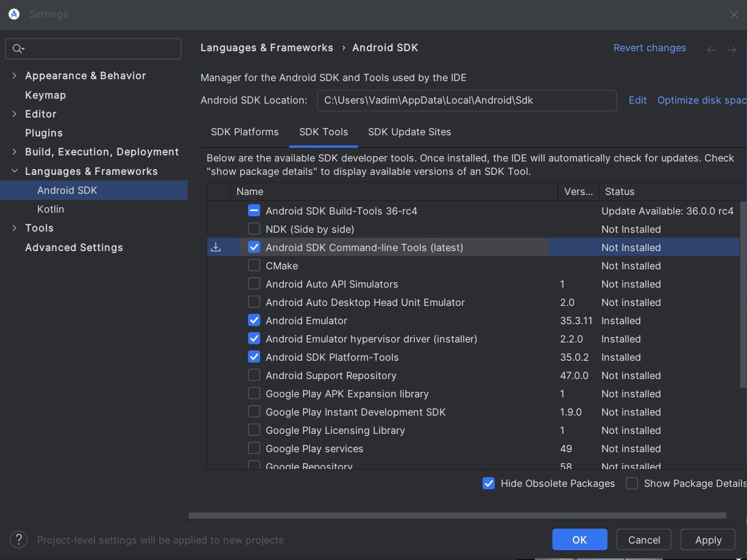Click the back navigation arrow
Image resolution: width=747 pixels, height=560 pixels.
(x=711, y=49)
